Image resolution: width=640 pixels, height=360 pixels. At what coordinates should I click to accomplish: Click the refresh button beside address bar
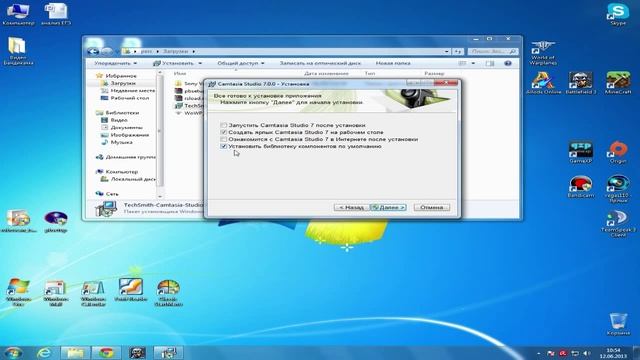458,51
